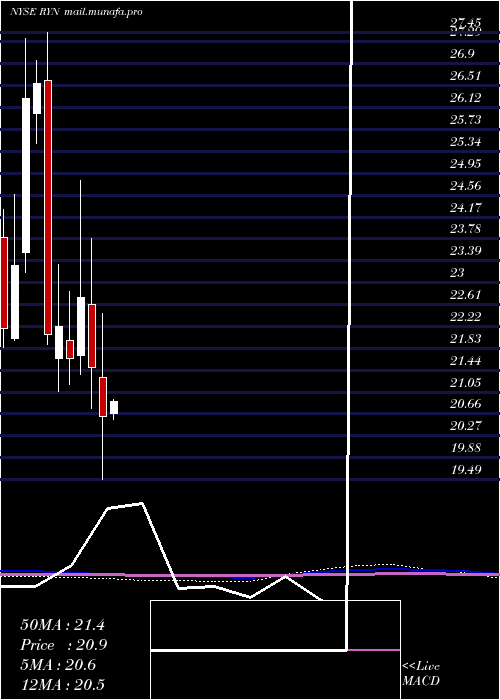Click the 22.22 price axis label
This screenshot has height=700, width=500.
tap(465, 317)
